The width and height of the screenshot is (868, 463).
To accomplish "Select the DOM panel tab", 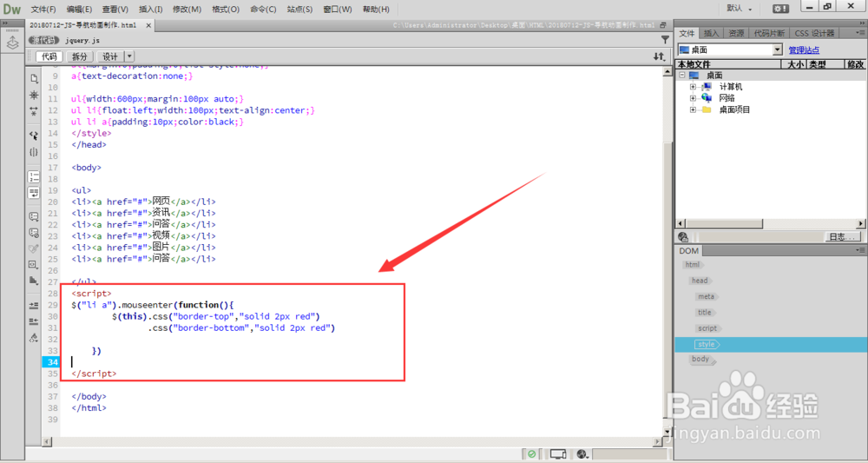I will coord(688,251).
